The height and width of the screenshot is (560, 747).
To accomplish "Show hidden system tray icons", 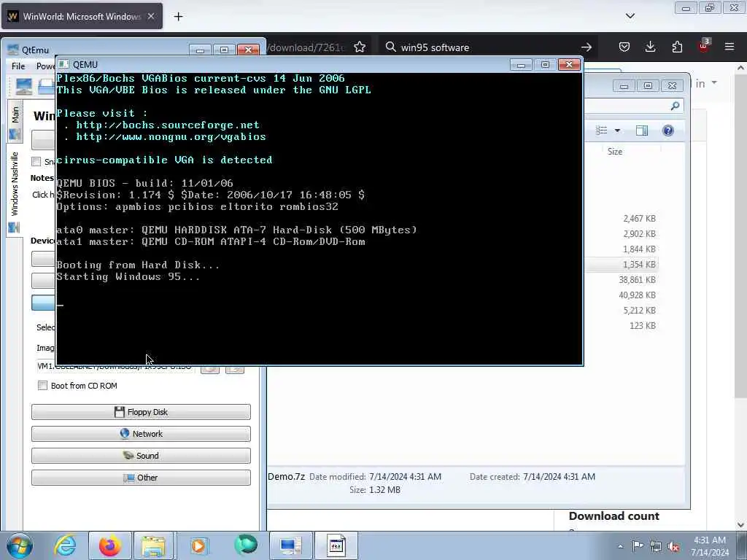I will 620,546.
